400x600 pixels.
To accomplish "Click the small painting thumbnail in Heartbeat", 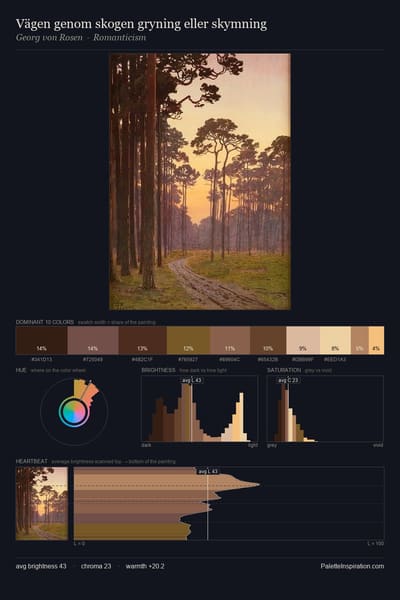I will point(42,503).
